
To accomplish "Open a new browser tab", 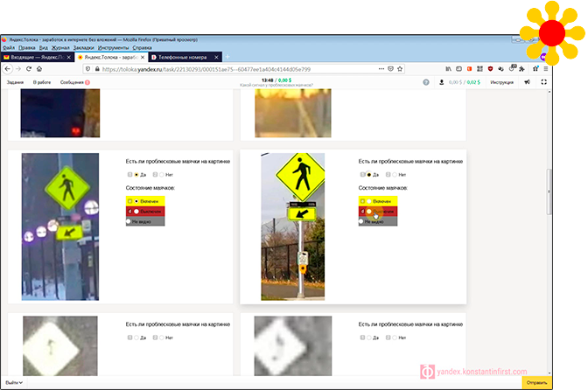I will pos(227,57).
